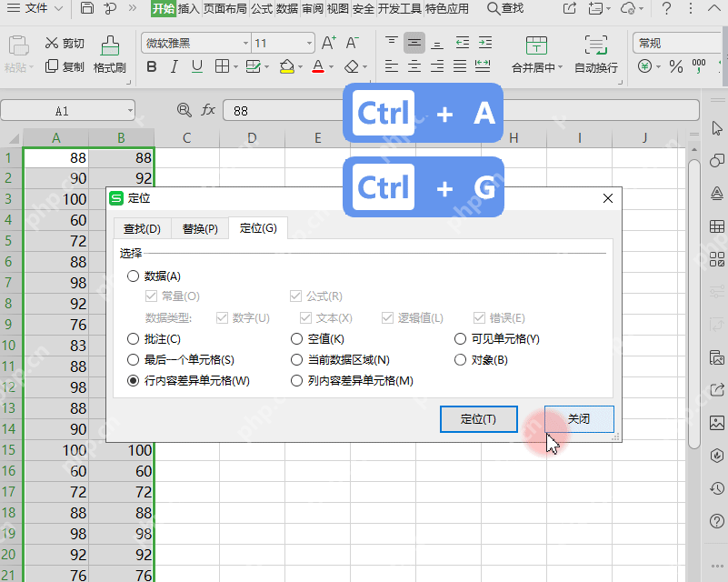Select 最后一个单元格(S) radio option
Viewport: 728px width, 582px height.
point(133,359)
